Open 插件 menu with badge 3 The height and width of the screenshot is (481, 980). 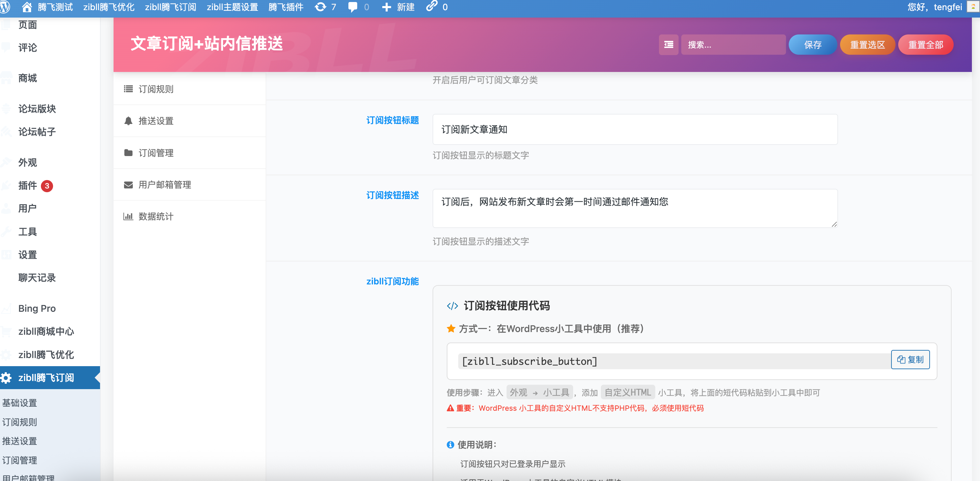pyautogui.click(x=27, y=186)
